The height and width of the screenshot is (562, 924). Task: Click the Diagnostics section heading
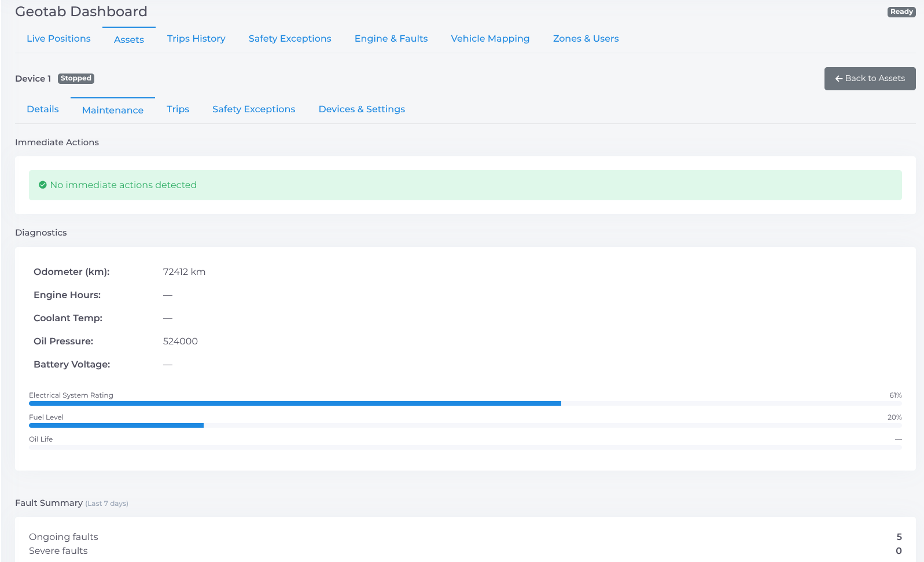41,233
